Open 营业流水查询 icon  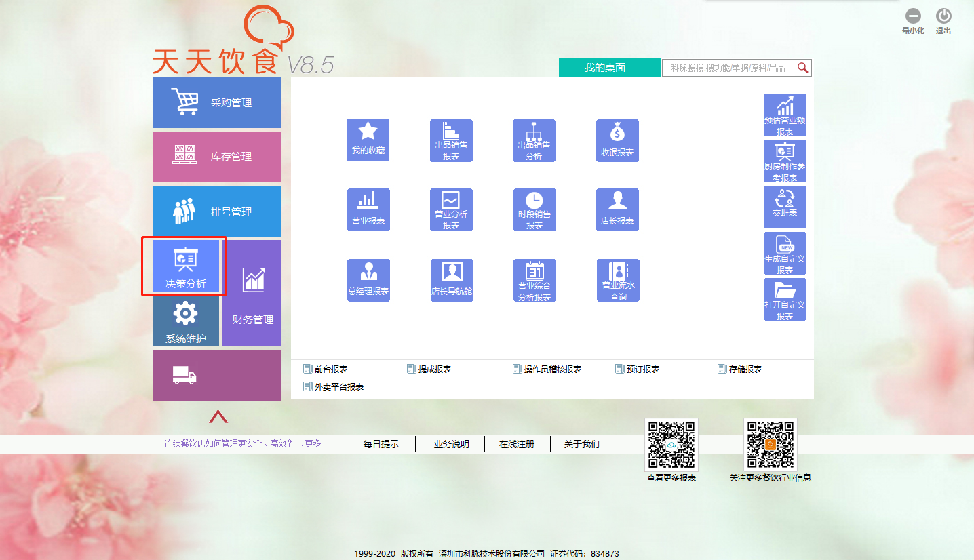pos(618,280)
